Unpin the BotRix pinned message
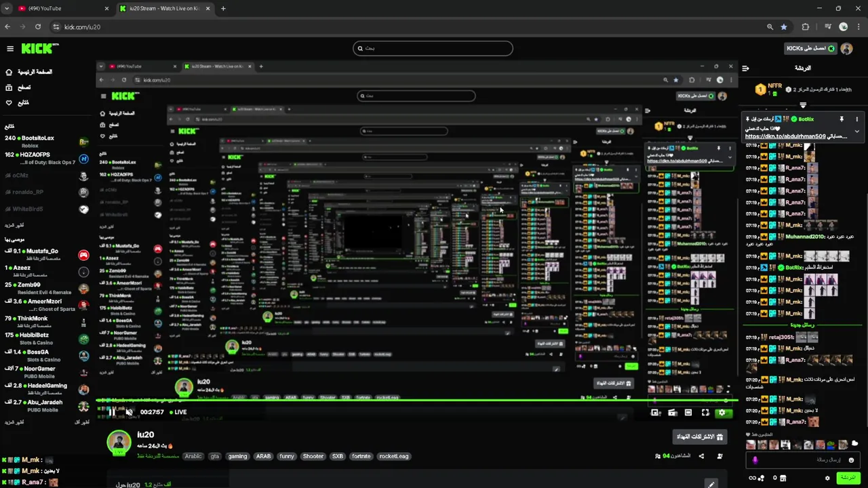 (842, 119)
